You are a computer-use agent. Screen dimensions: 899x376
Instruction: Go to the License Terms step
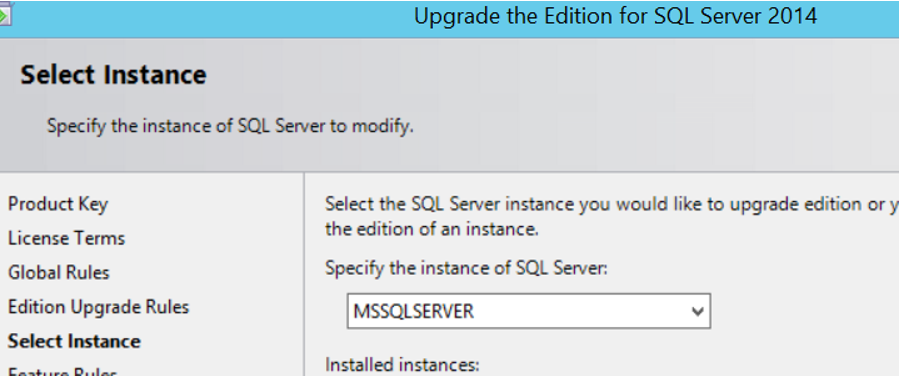[x=67, y=238]
